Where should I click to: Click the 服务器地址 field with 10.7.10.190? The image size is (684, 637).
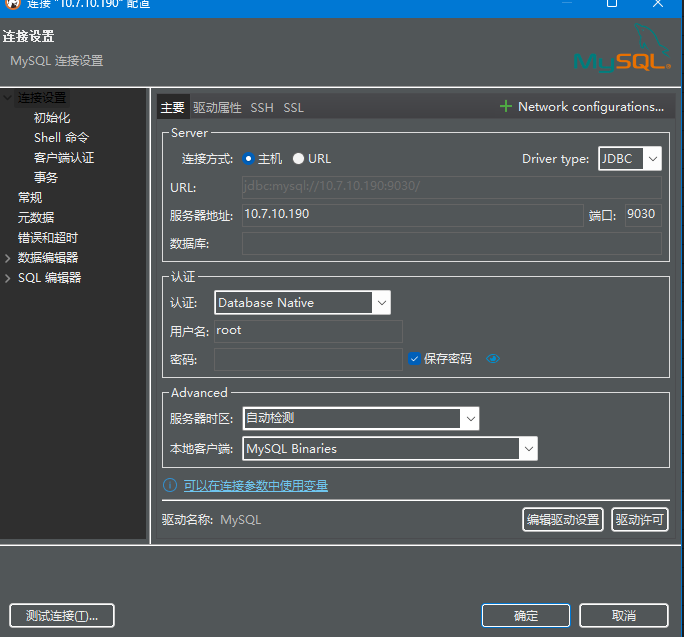click(413, 215)
